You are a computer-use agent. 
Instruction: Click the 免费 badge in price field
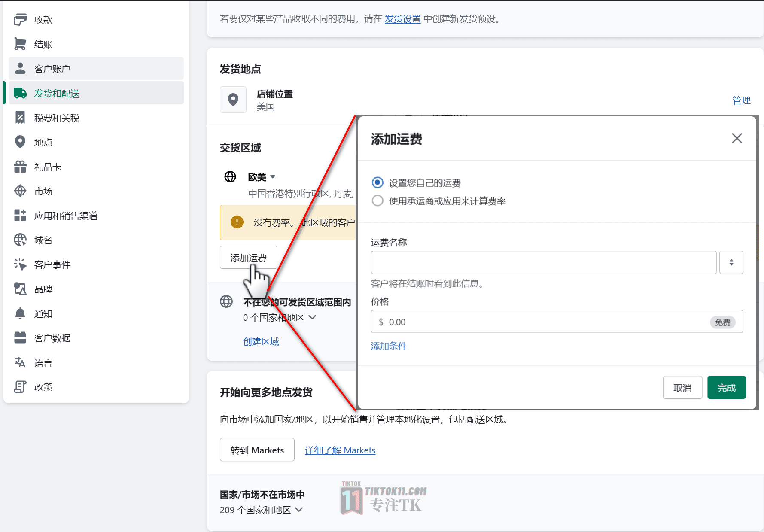[723, 322]
